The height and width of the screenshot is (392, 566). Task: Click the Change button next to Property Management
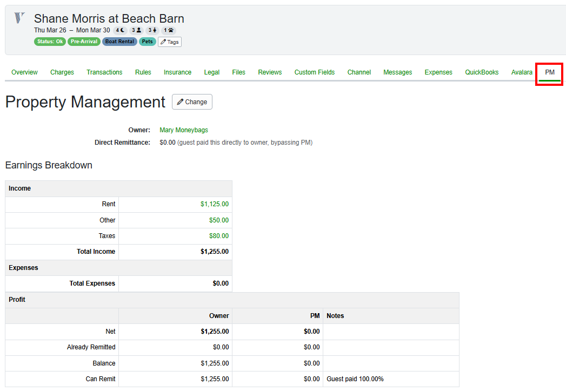pos(192,102)
